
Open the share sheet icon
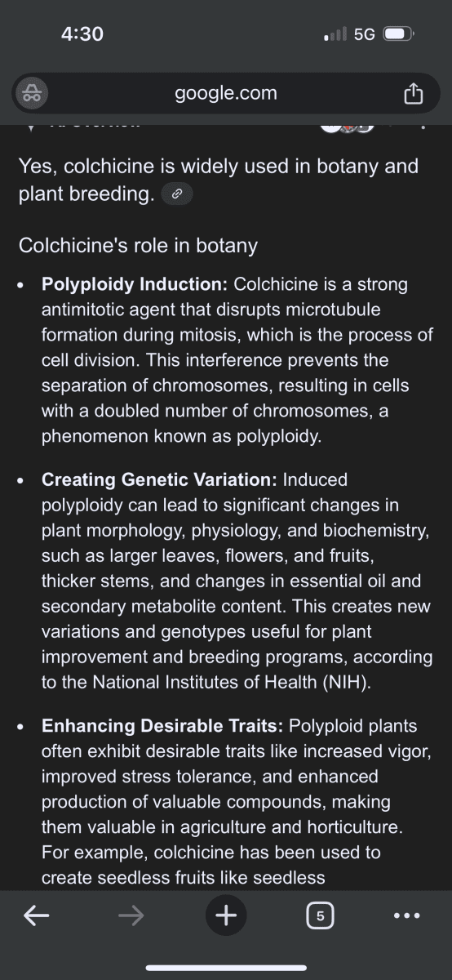click(414, 94)
